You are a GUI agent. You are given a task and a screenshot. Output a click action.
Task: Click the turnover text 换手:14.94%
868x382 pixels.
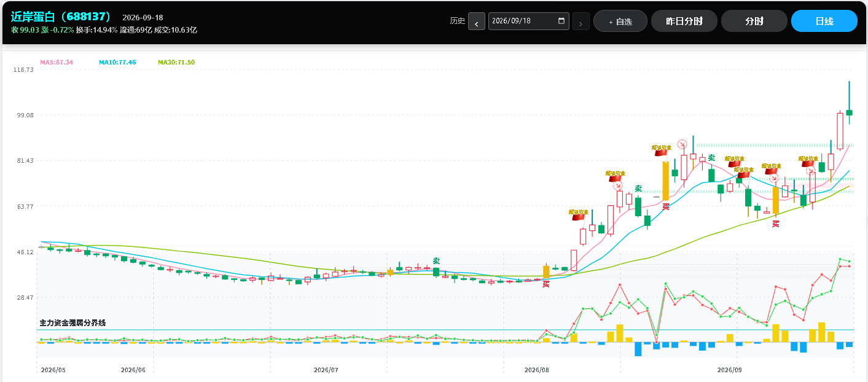97,30
